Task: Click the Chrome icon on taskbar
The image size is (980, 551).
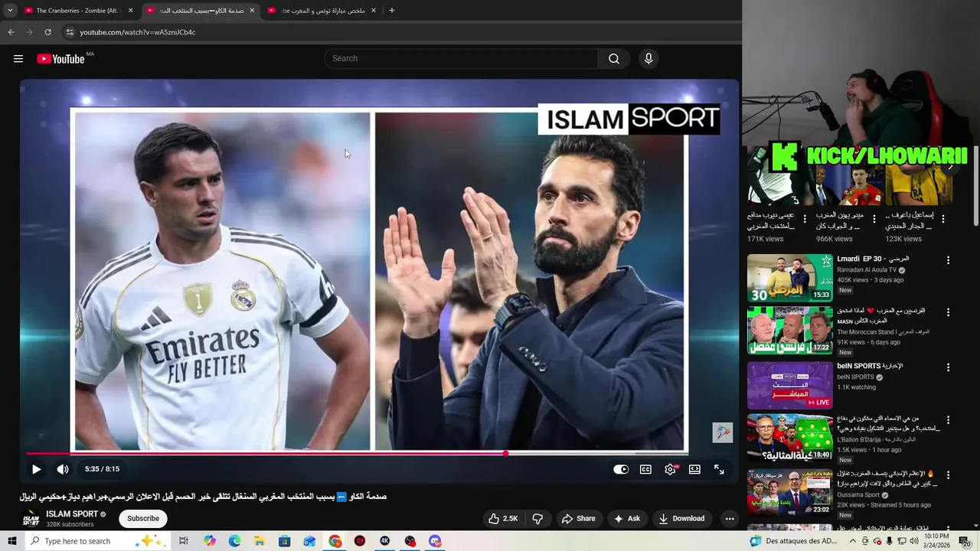Action: pos(335,541)
